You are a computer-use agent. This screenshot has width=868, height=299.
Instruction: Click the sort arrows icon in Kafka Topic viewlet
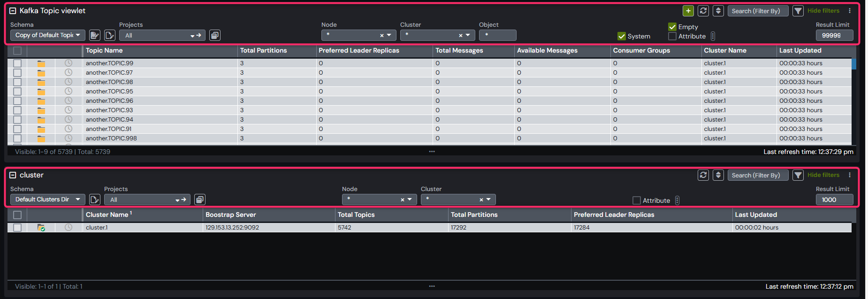(718, 11)
